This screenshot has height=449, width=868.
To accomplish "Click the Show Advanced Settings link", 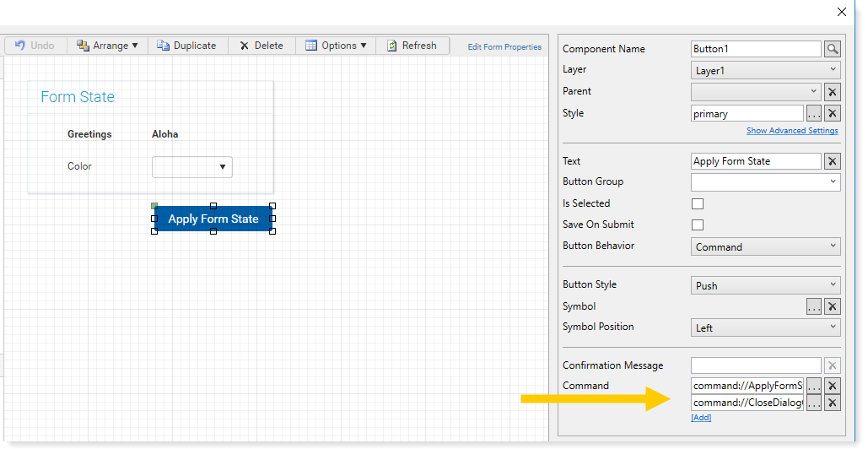I will (792, 131).
